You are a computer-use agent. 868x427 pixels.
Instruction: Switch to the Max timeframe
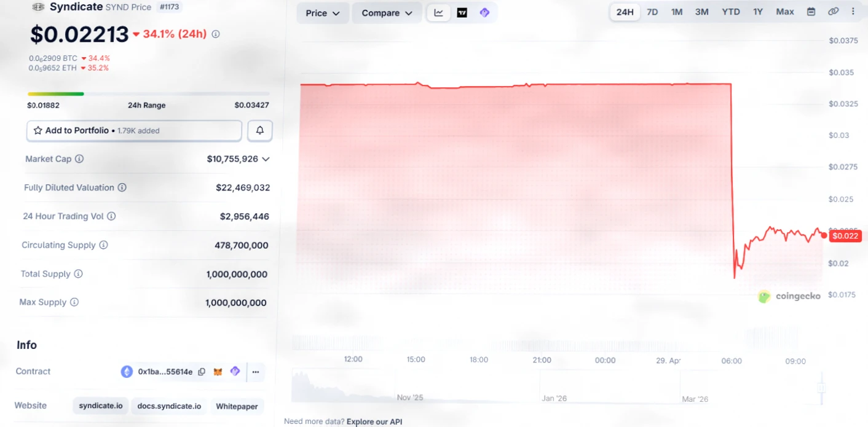pos(785,12)
